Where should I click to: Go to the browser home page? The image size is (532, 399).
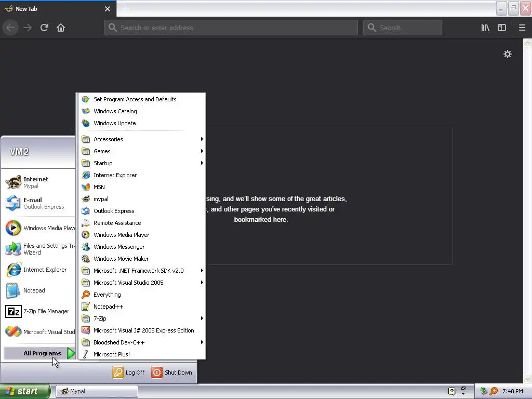(x=61, y=28)
